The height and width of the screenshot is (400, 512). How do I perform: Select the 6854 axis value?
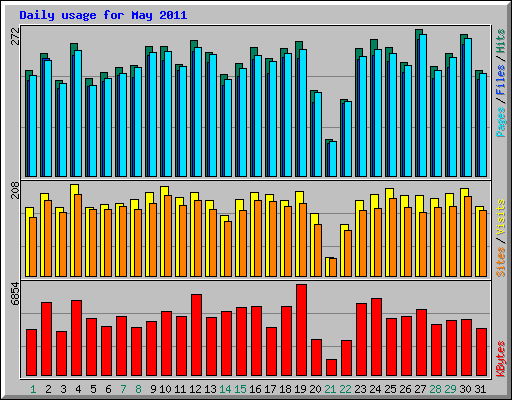[x=16, y=294]
